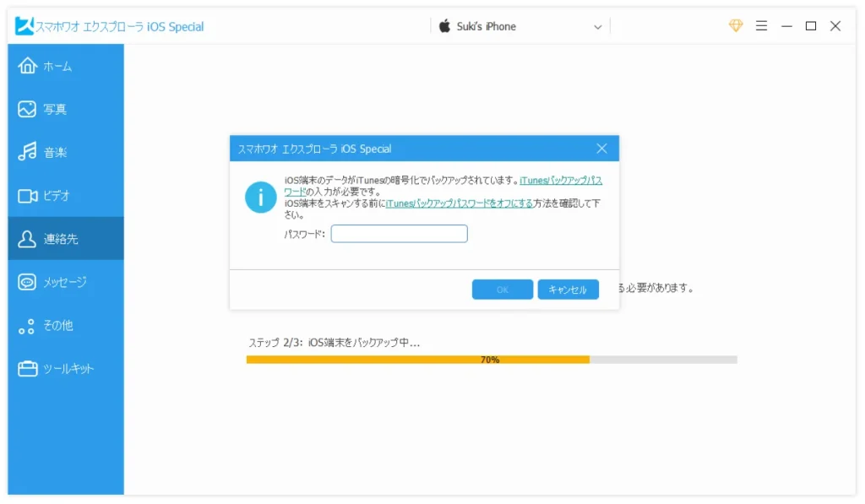Click the OK button in dialog
The width and height of the screenshot is (865, 504).
[x=502, y=290]
